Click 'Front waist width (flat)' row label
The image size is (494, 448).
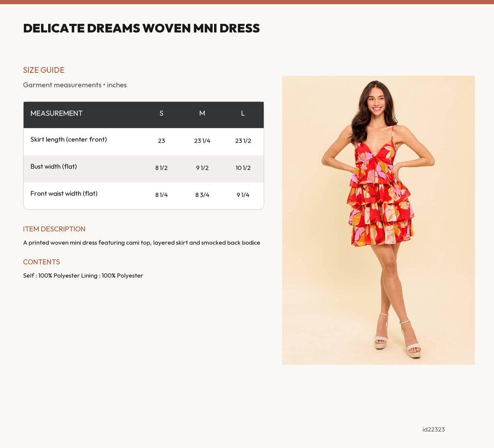click(64, 194)
